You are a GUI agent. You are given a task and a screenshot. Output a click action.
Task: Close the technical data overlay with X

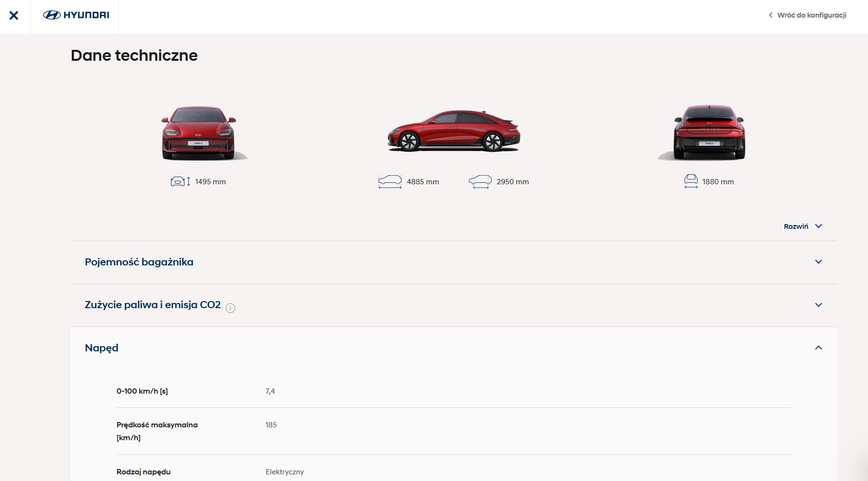tap(14, 15)
